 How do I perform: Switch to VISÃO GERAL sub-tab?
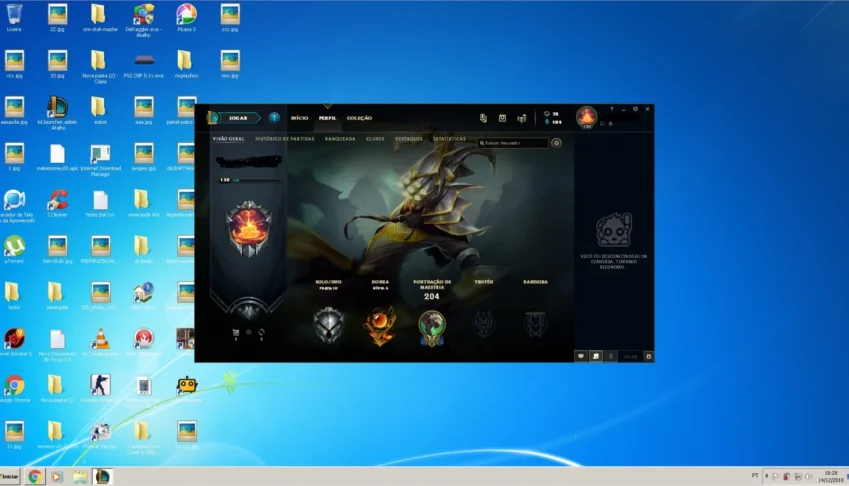tap(228, 139)
